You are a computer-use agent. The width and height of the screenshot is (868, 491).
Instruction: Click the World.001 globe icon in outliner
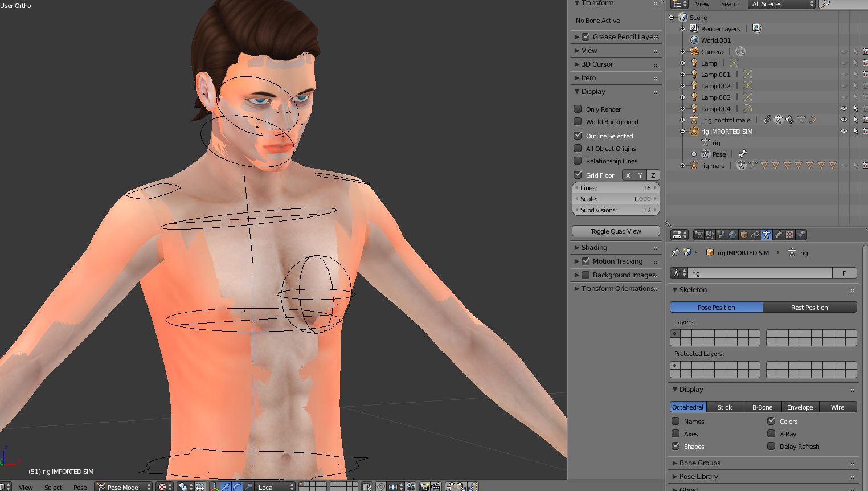[x=694, y=40]
